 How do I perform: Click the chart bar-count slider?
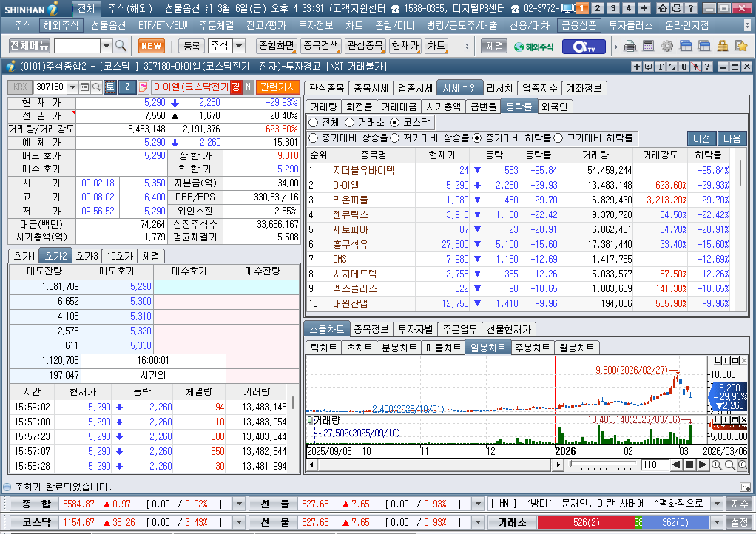click(x=603, y=465)
